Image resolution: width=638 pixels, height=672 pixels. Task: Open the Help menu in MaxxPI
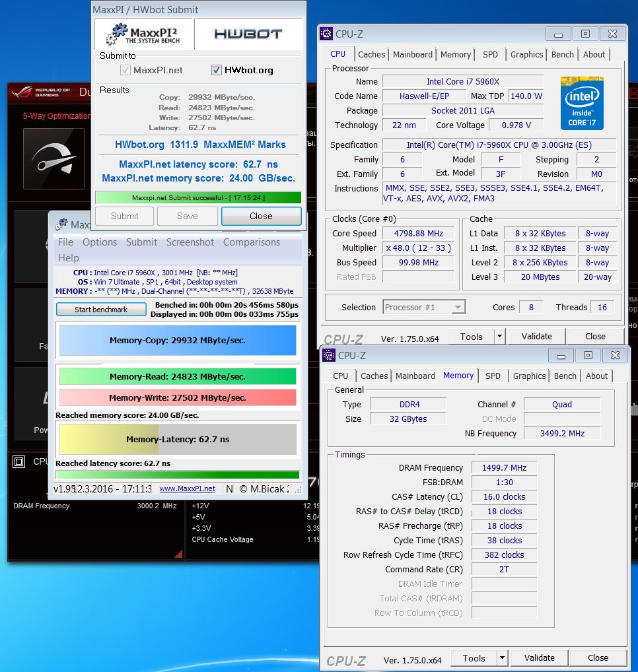tap(69, 258)
